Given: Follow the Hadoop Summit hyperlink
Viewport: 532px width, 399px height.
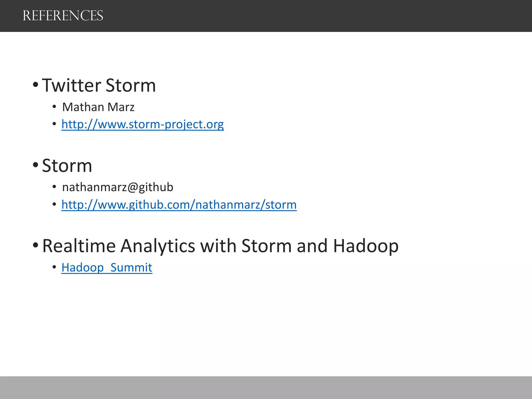Looking at the screenshot, I should click(x=107, y=268).
